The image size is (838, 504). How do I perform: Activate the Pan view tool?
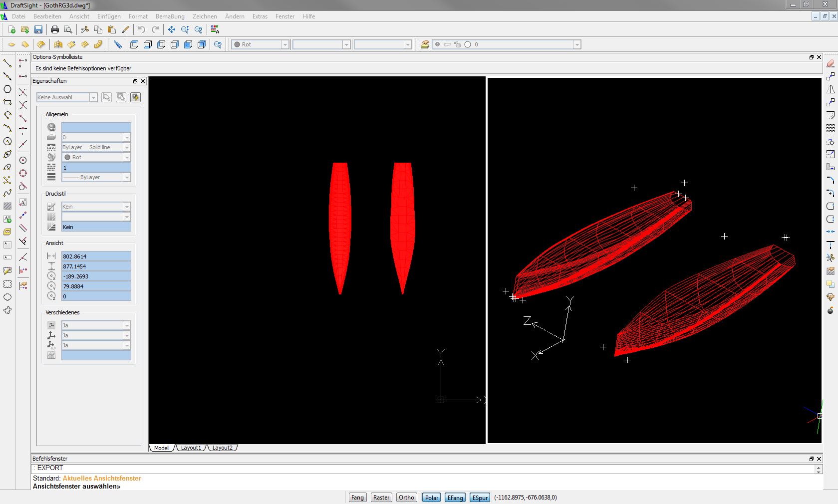click(x=172, y=30)
